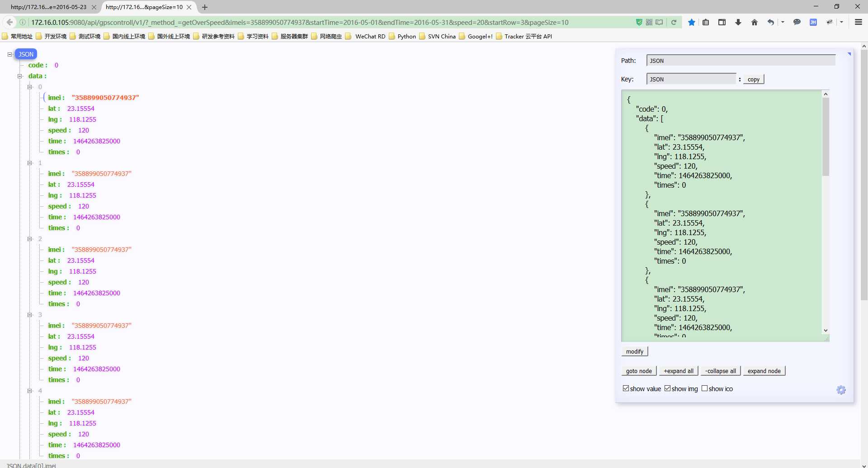Open the 开发环境 bookmark folder
Image resolution: width=868 pixels, height=468 pixels.
(x=52, y=36)
